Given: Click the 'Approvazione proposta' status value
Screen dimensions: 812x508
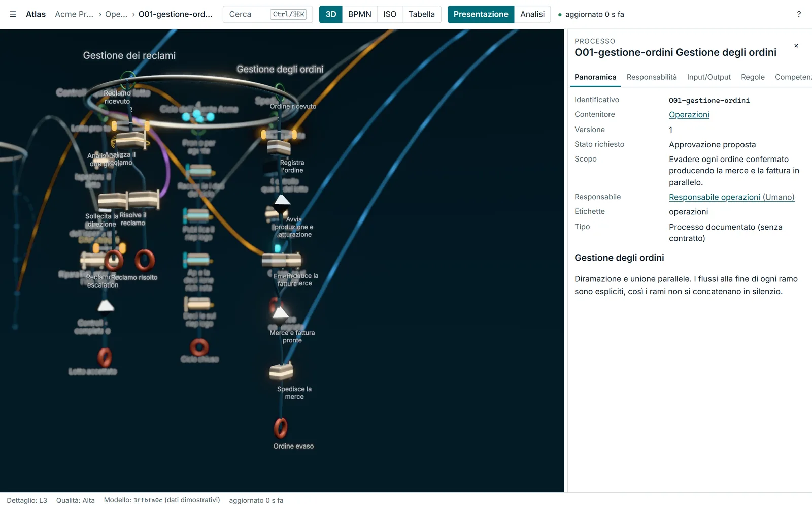Looking at the screenshot, I should [x=713, y=145].
